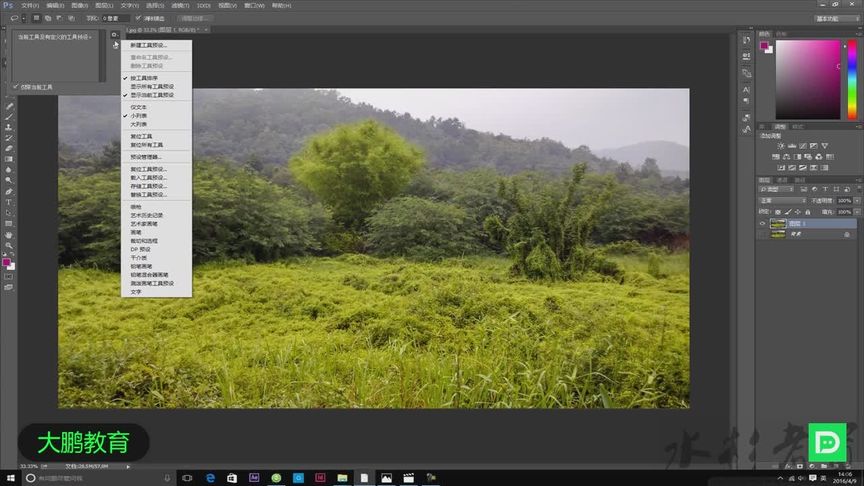Choose 预设管理器... from the menu
This screenshot has width=864, height=486.
pos(145,157)
